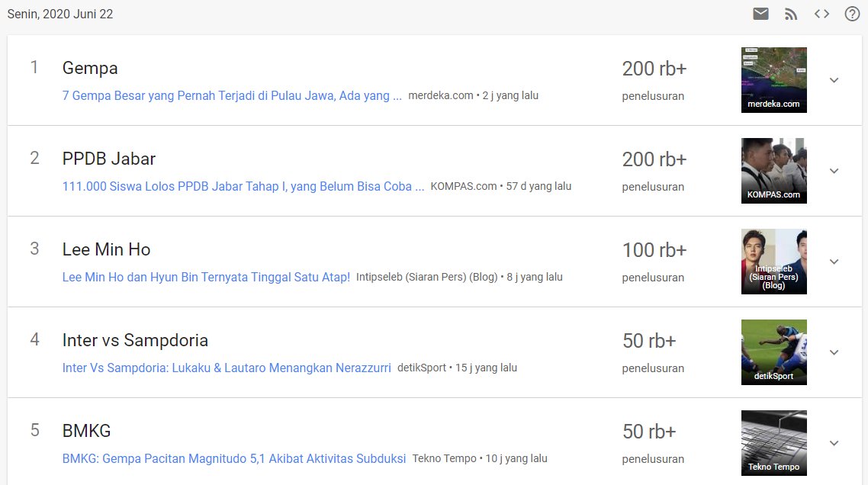Image resolution: width=868 pixels, height=485 pixels.
Task: Click the KOMPAS.com students thumbnail
Action: (x=774, y=171)
